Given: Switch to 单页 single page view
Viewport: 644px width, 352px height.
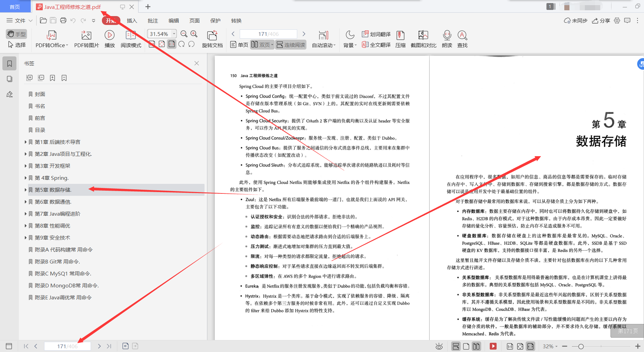Looking at the screenshot, I should 239,45.
